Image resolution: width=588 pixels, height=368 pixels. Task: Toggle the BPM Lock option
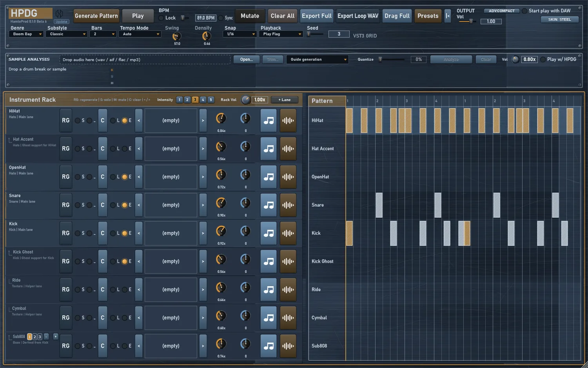[x=161, y=18]
